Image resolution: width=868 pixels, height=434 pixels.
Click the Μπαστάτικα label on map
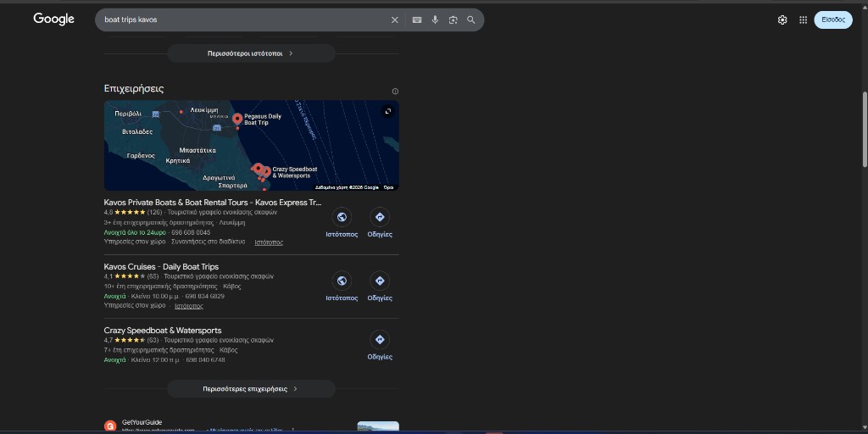click(x=198, y=151)
